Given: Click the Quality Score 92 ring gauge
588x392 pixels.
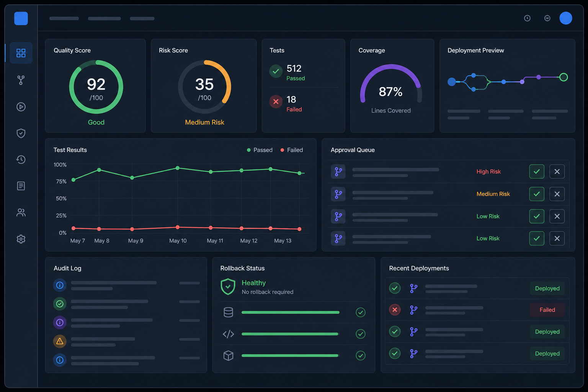Looking at the screenshot, I should point(96,87).
